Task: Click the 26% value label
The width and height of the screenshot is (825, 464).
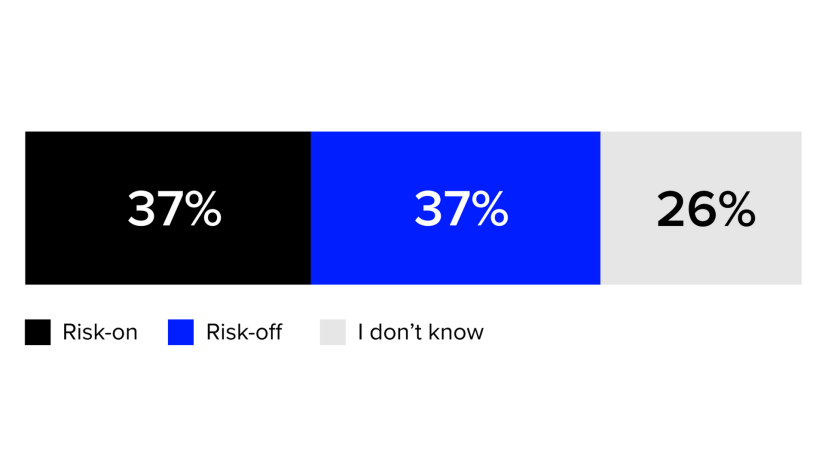Action: (x=706, y=209)
